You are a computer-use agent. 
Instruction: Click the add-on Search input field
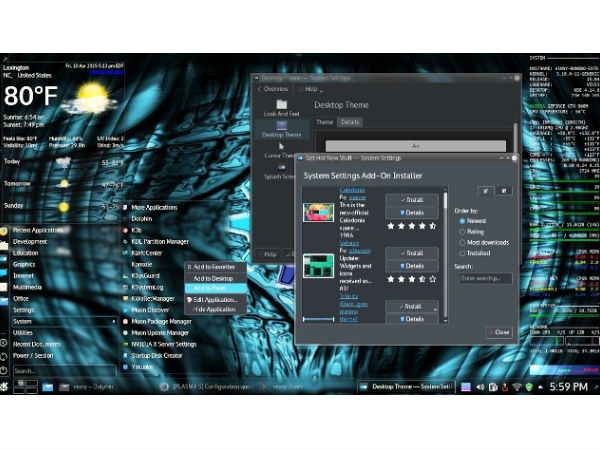pyautogui.click(x=485, y=278)
